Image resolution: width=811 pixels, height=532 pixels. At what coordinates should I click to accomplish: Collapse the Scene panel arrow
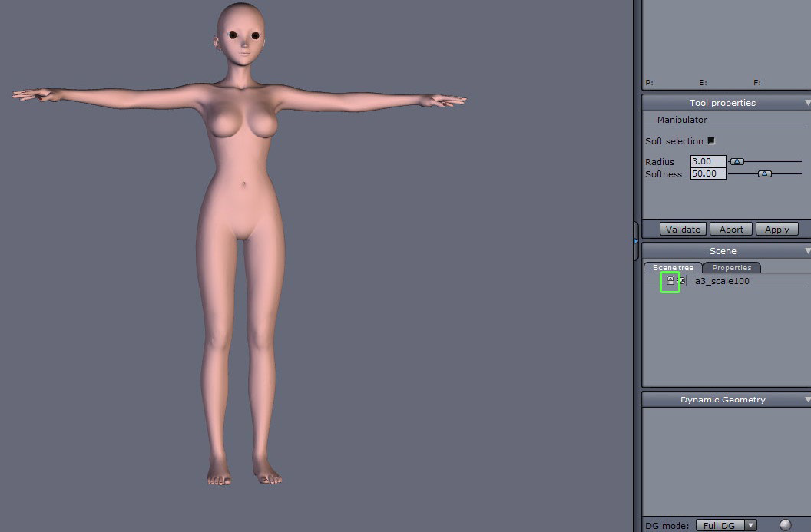806,251
